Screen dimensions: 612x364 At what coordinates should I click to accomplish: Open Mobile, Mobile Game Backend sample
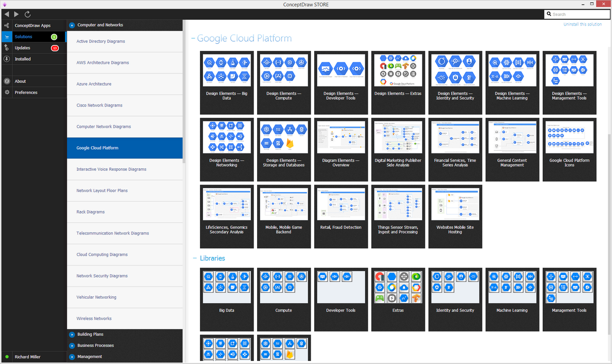[284, 216]
